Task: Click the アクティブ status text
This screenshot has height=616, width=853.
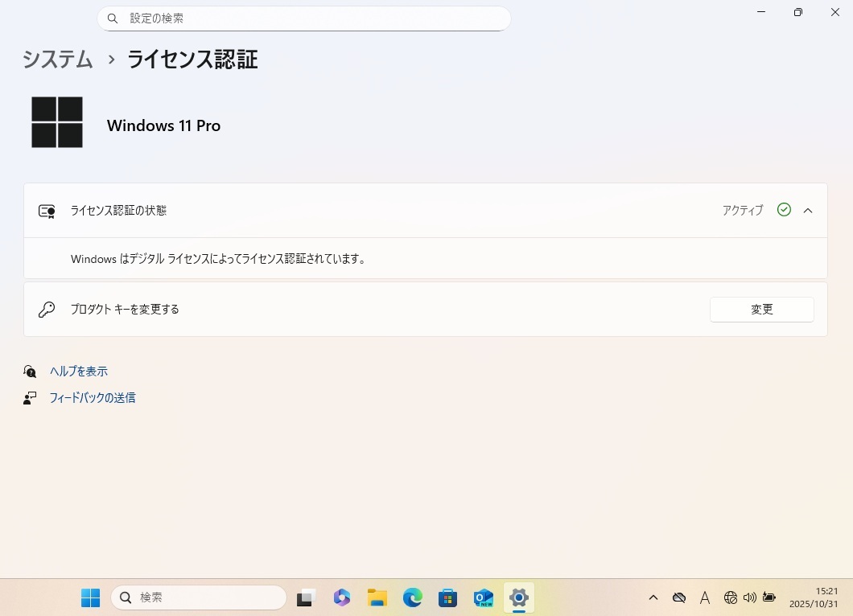Action: [x=743, y=211]
